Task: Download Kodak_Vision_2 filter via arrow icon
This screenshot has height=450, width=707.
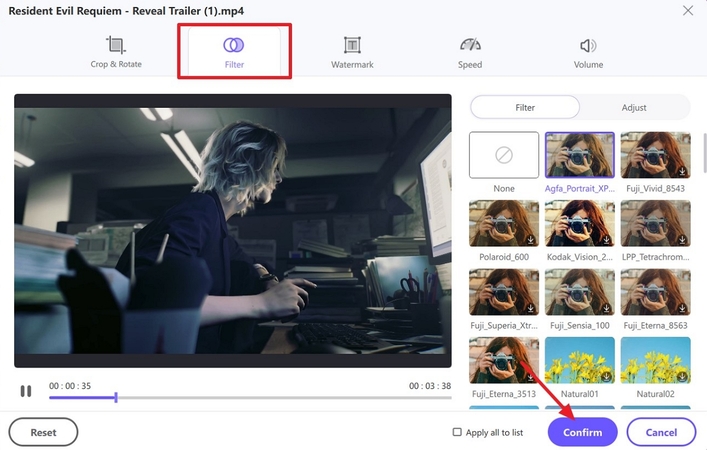Action: [x=606, y=240]
